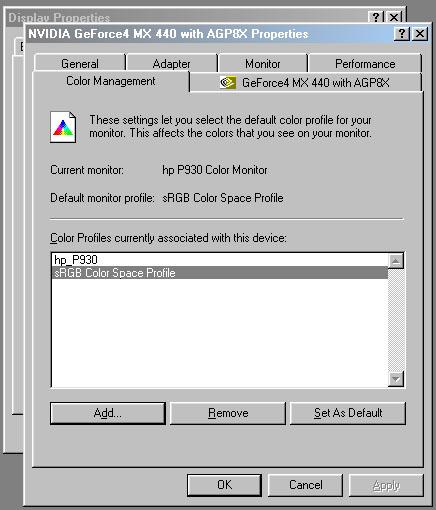Switch to the General tab
This screenshot has height=510, width=436.
coord(80,63)
